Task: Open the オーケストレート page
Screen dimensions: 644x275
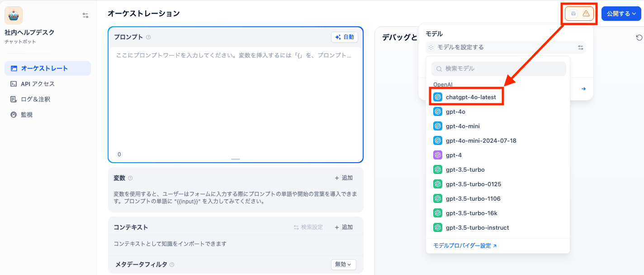Action: 47,68
